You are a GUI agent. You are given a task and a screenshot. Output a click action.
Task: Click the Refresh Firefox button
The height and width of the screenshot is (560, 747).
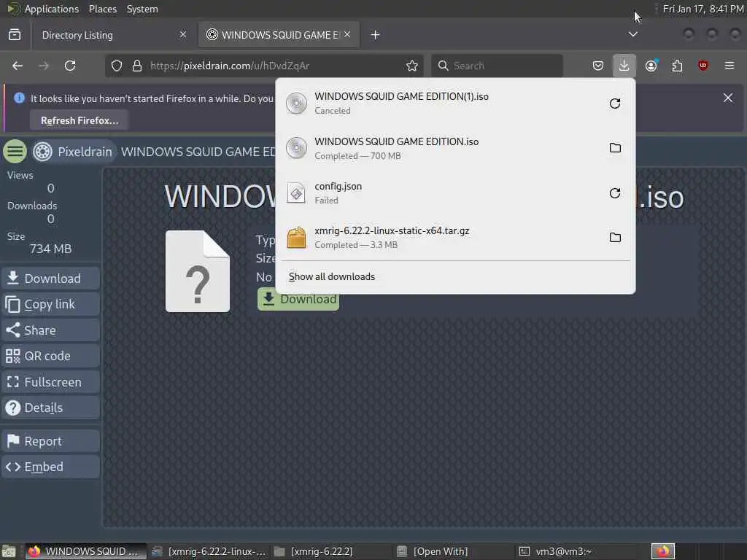79,120
